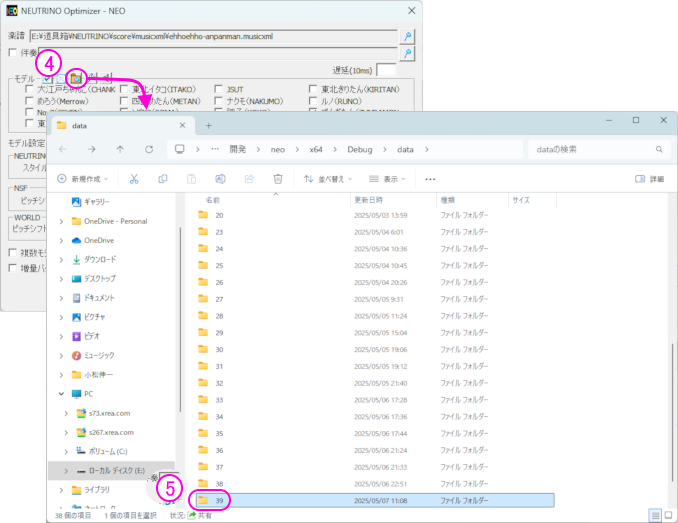Check the ルノ(RUNO) model
This screenshot has width=678, height=523.
click(x=313, y=101)
